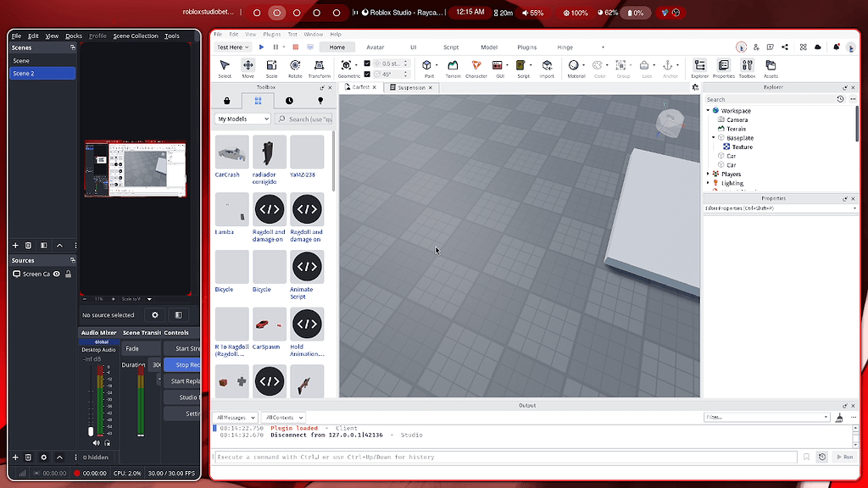Run the command bar entry

click(845, 457)
